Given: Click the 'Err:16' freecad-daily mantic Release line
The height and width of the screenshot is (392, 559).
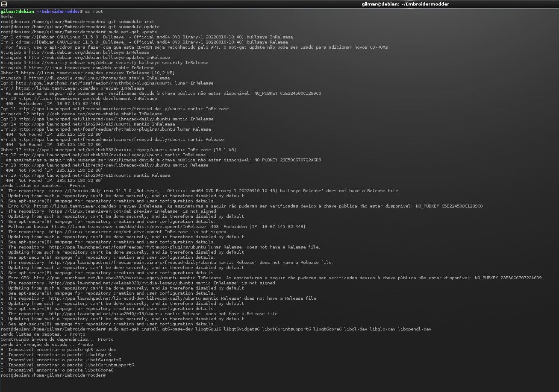Looking at the screenshot, I should pyautogui.click(x=112, y=140).
